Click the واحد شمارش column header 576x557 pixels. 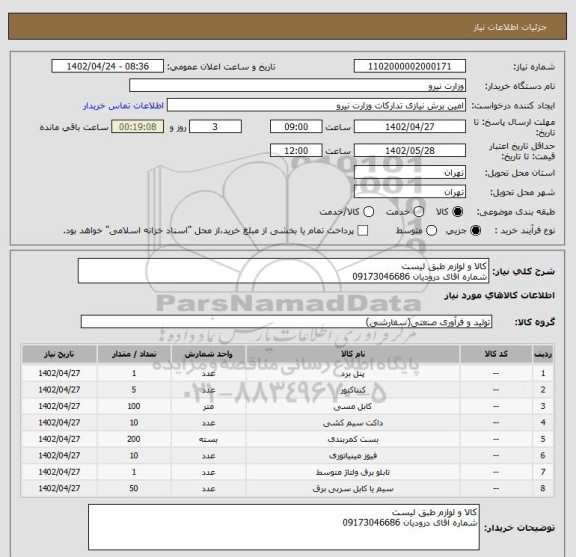208,354
